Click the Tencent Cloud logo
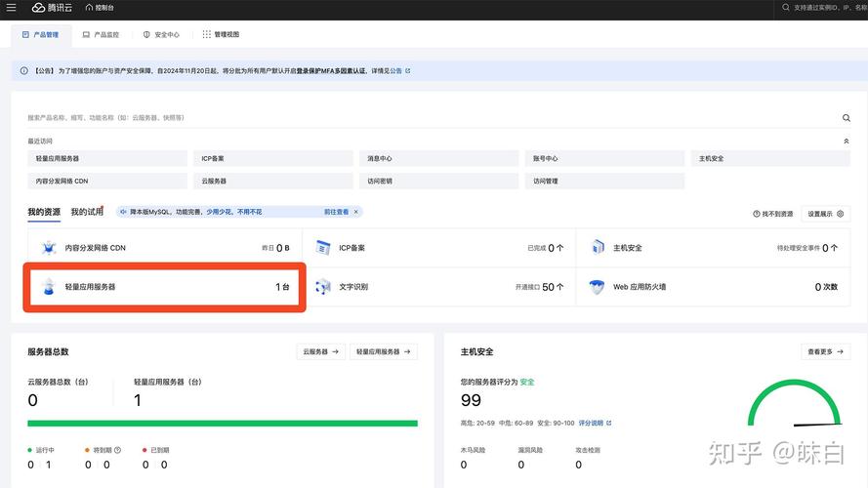Viewport: 868px width, 488px height. 53,8
